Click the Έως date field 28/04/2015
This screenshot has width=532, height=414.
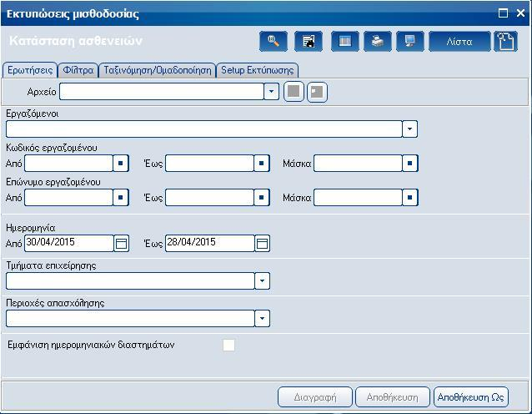pyautogui.click(x=210, y=243)
